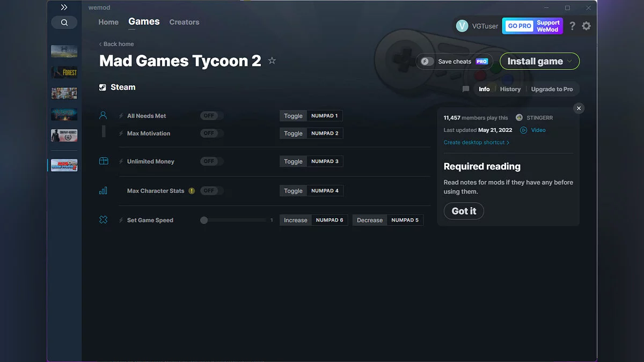Switch to the History tab
This screenshot has height=362, width=644.
coord(509,89)
